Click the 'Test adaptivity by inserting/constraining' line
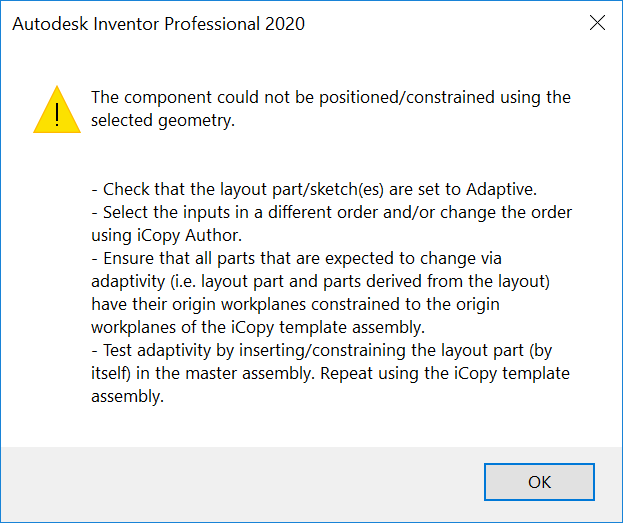This screenshot has width=623, height=523. pyautogui.click(x=329, y=349)
